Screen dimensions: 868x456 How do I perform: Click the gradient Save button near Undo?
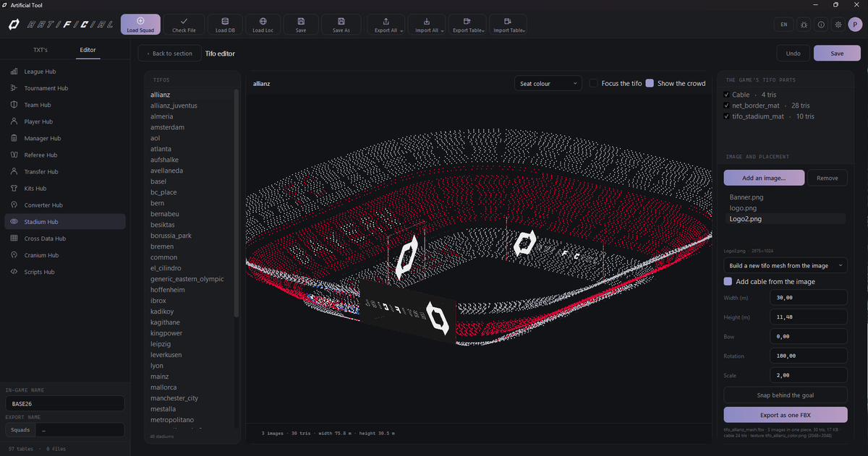pyautogui.click(x=837, y=53)
